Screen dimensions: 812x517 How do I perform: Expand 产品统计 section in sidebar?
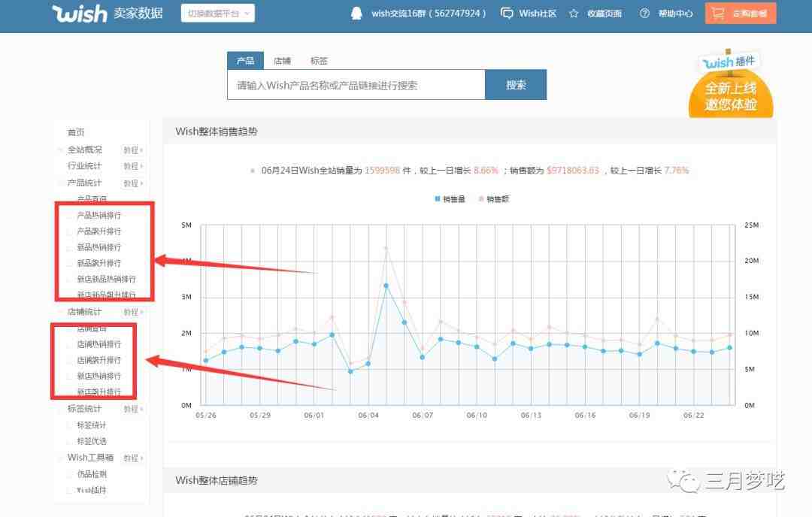coord(84,183)
